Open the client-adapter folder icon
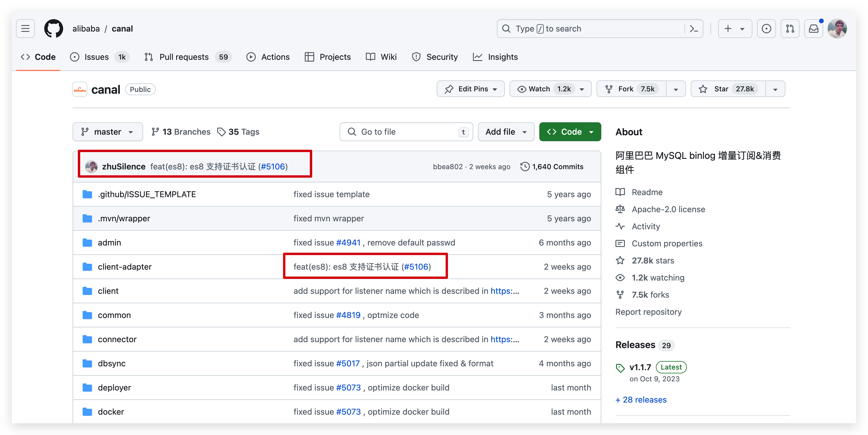The height and width of the screenshot is (435, 868). pyautogui.click(x=87, y=267)
